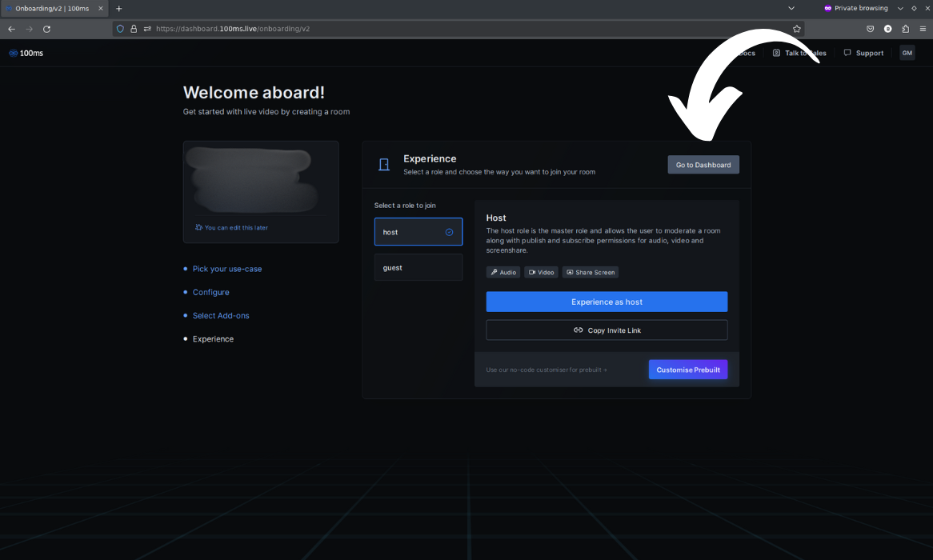Click 'You can edit this later' text
Image resolution: width=933 pixels, height=560 pixels.
[235, 227]
